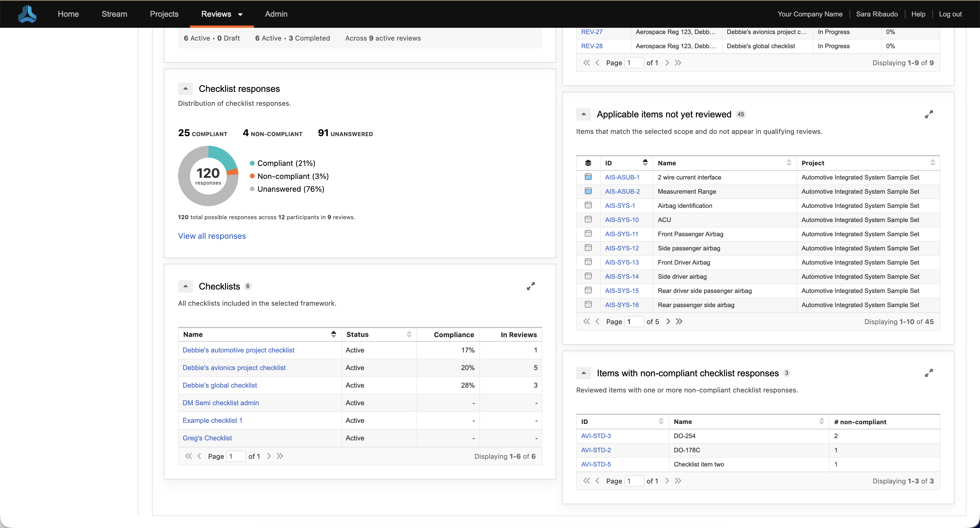Open the Projects menu item
The height and width of the screenshot is (528, 980).
click(164, 14)
